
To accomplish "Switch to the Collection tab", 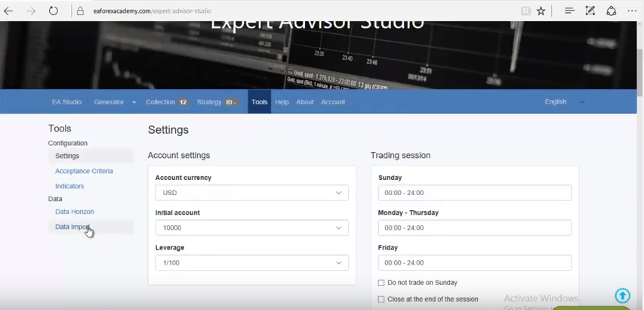I will [x=166, y=102].
